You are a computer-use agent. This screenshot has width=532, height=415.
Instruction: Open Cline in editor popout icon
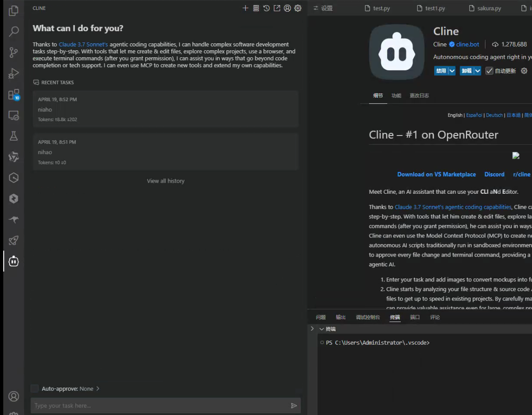click(x=277, y=8)
